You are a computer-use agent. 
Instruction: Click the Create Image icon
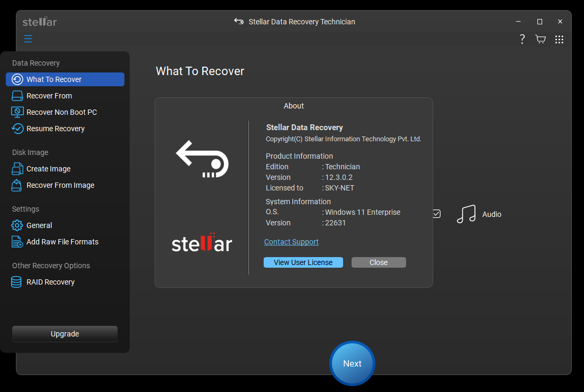pos(17,169)
